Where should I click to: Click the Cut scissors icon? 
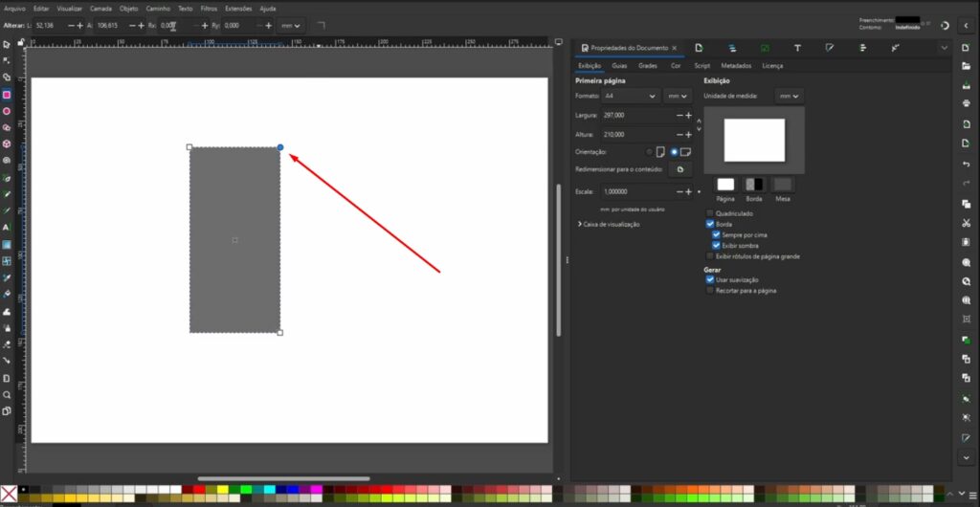click(x=966, y=223)
